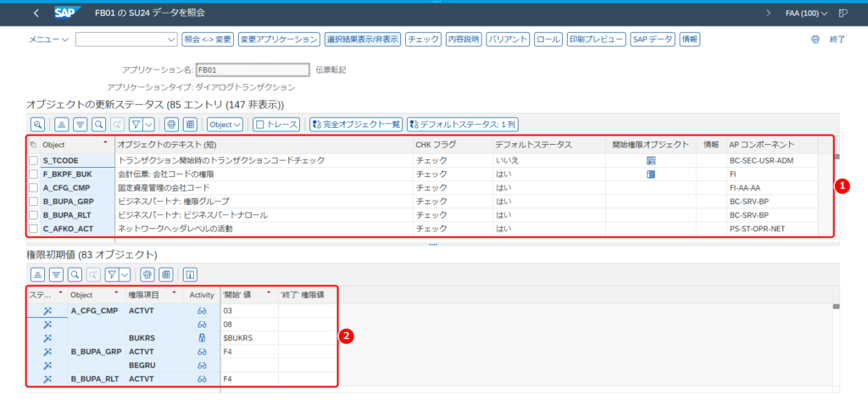868x416 pixels.
Task: Open the Object dropdown button
Action: (x=225, y=125)
